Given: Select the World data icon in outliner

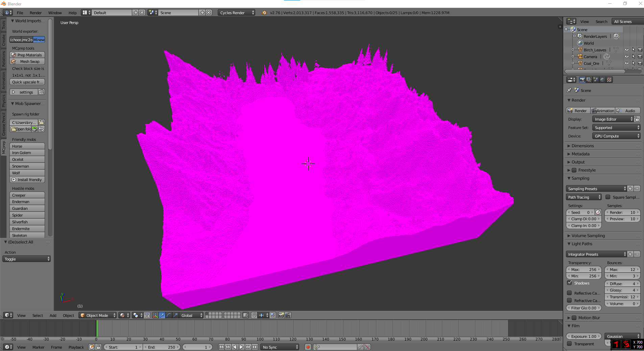Looking at the screenshot, I should 580,43.
